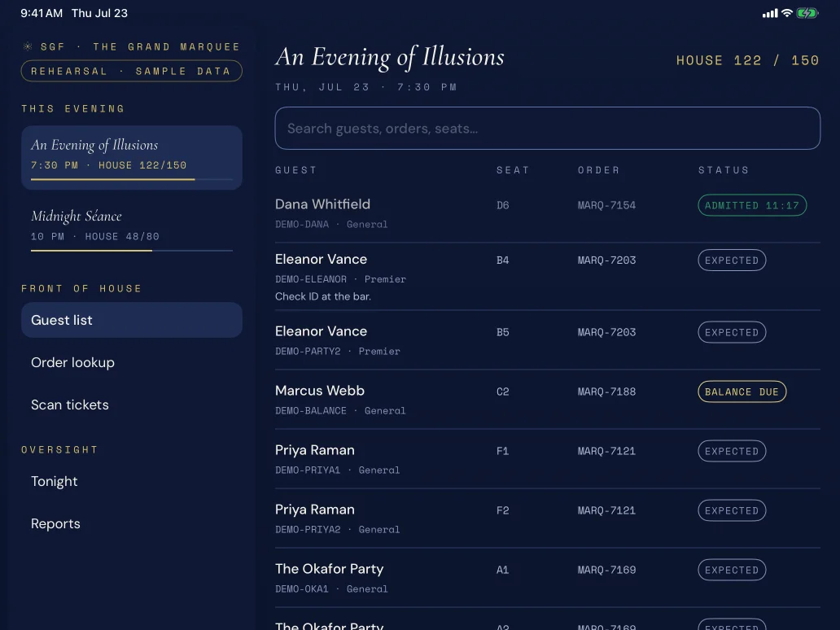Screen dimensions: 840x630
Task: Tap the cellular signal status icon
Action: (770, 13)
